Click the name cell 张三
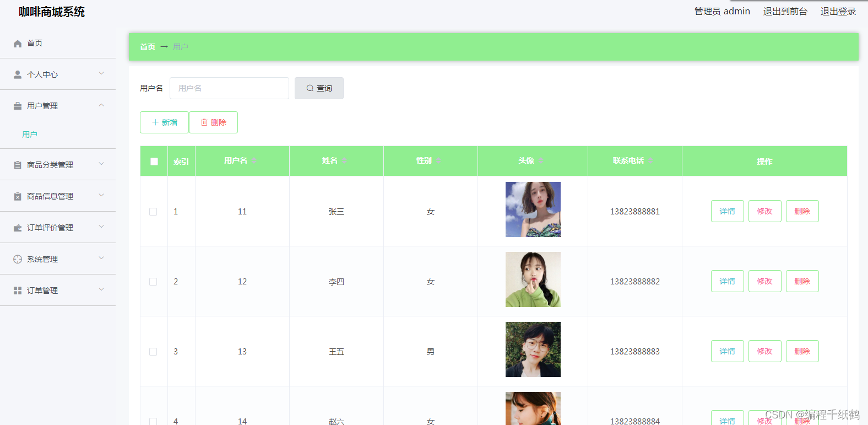The height and width of the screenshot is (425, 868). [337, 212]
